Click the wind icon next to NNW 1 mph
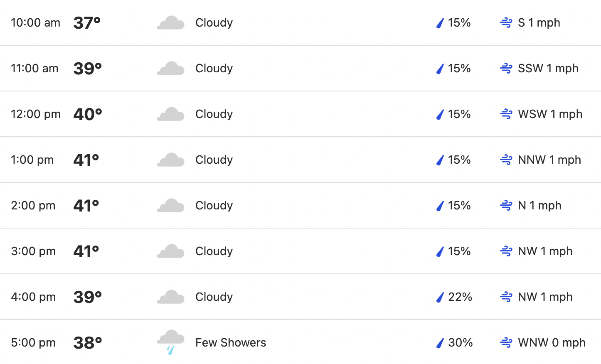The height and width of the screenshot is (364, 601). 506,160
